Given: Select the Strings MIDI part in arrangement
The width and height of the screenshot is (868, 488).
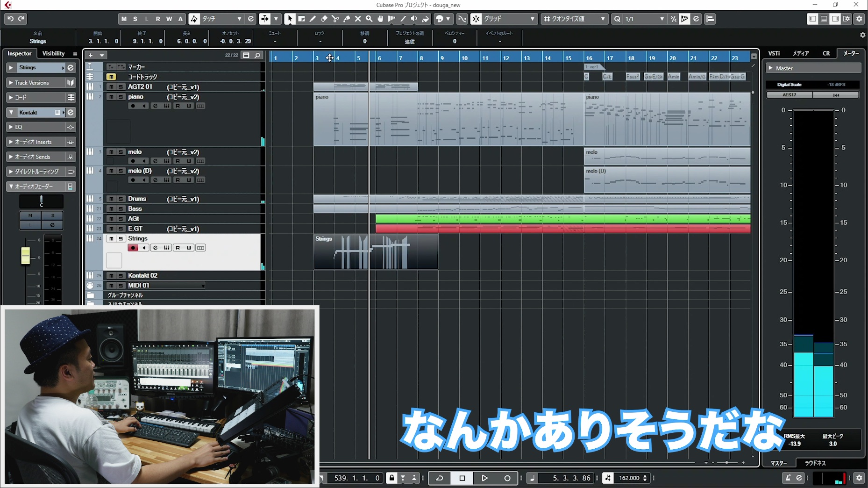Looking at the screenshot, I should coord(376,252).
